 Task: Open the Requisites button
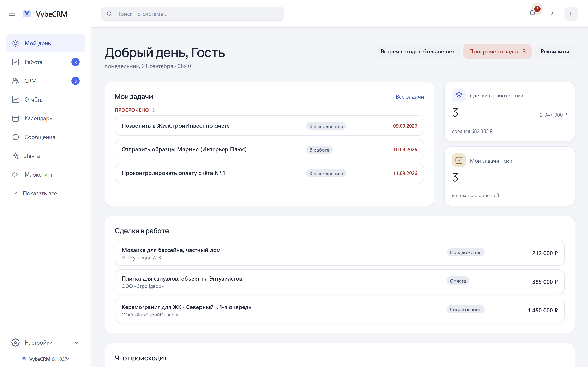click(x=555, y=51)
